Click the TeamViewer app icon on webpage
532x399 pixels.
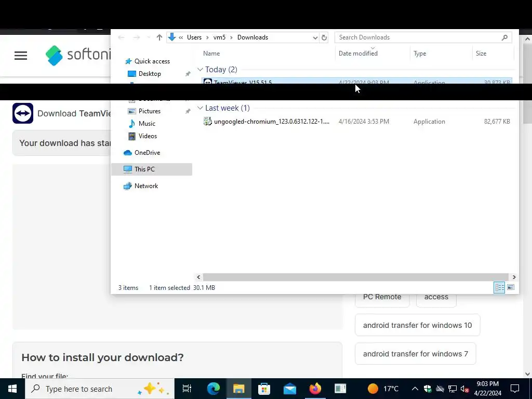pos(23,113)
